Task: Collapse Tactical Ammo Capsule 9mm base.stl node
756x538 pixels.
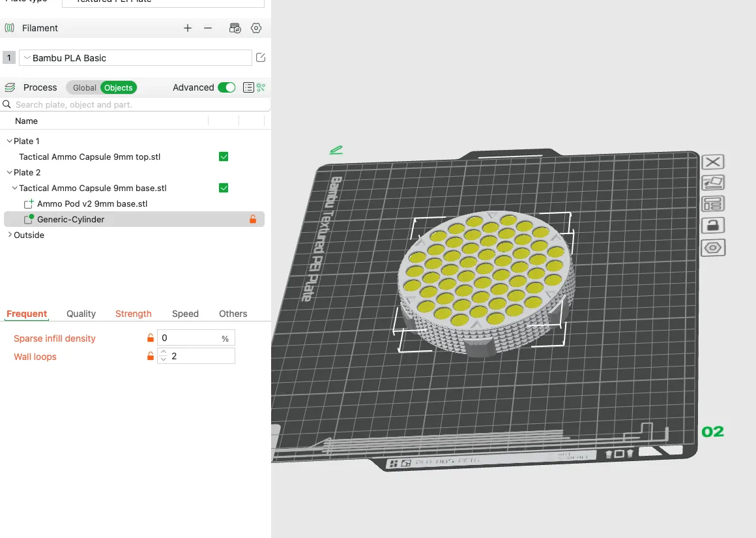Action: (x=14, y=188)
